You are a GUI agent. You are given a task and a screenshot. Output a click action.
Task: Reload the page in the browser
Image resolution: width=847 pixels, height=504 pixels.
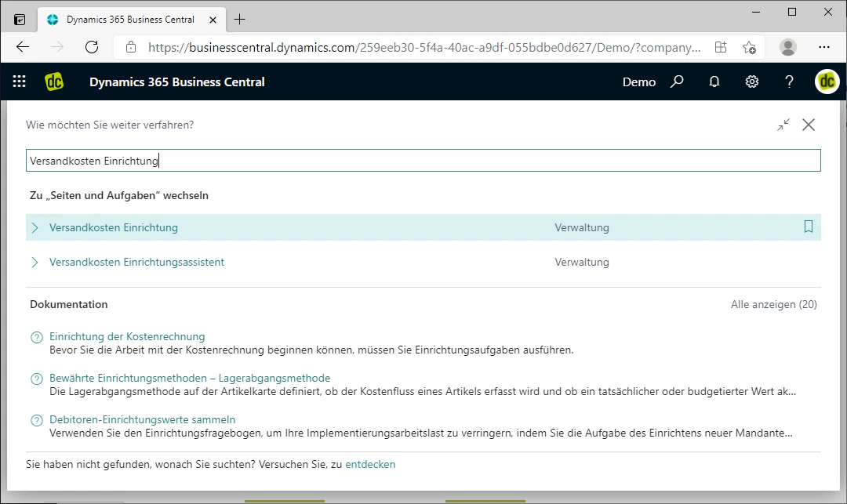pyautogui.click(x=92, y=48)
